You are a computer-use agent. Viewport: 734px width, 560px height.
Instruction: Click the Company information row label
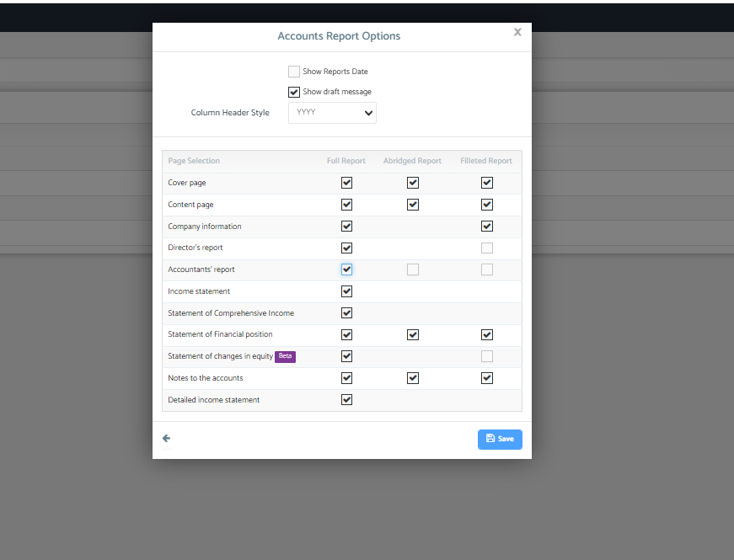tap(205, 227)
